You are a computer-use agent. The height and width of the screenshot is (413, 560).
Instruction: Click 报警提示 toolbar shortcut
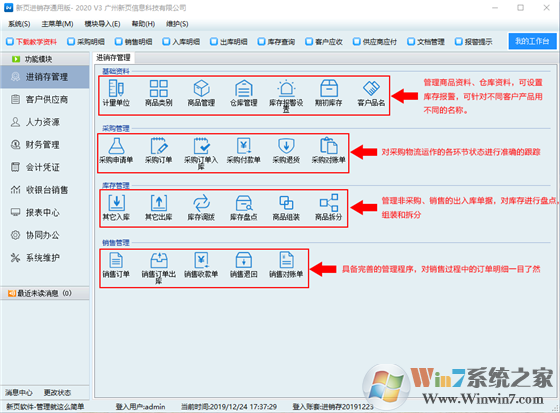pyautogui.click(x=474, y=42)
